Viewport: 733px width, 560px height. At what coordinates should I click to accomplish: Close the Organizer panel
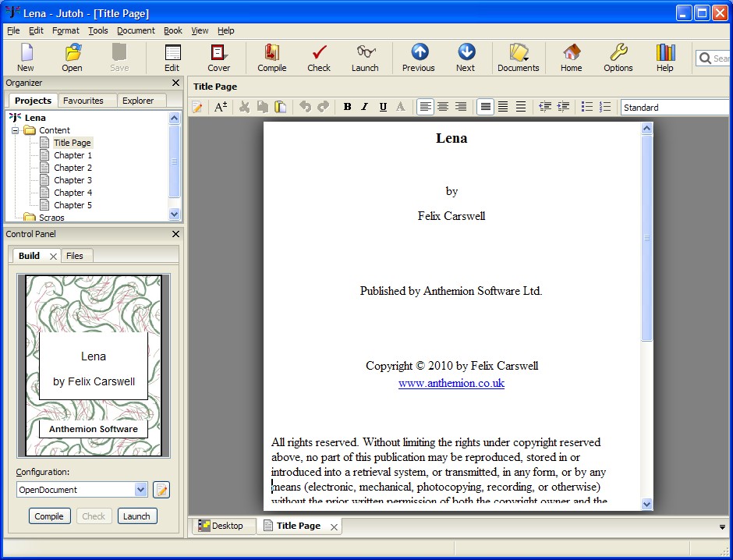click(x=175, y=83)
